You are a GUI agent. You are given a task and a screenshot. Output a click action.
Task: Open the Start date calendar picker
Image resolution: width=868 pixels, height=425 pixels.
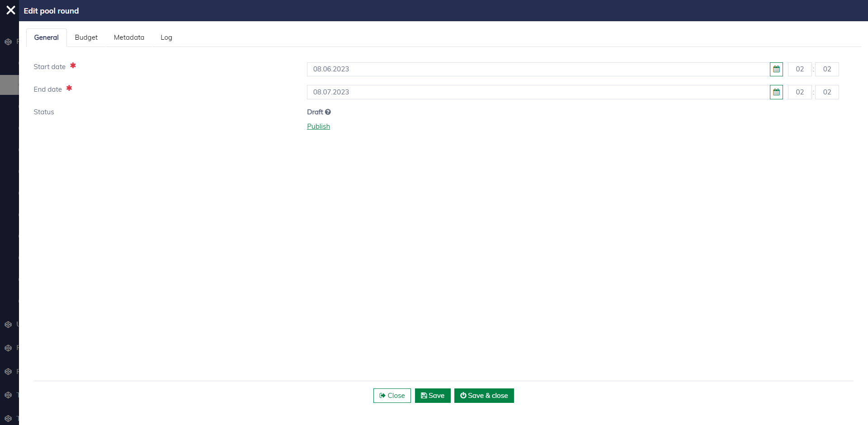pos(776,69)
